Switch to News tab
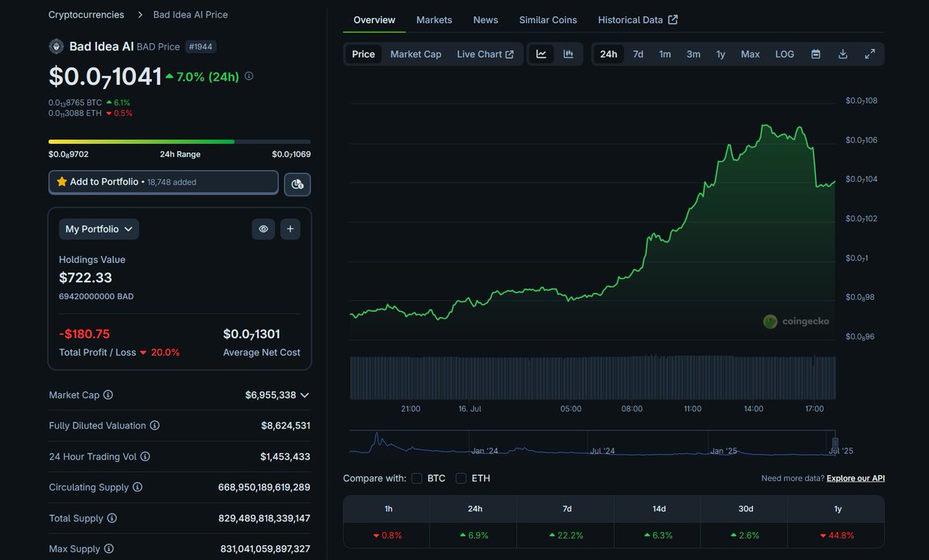The width and height of the screenshot is (929, 560). click(x=485, y=20)
